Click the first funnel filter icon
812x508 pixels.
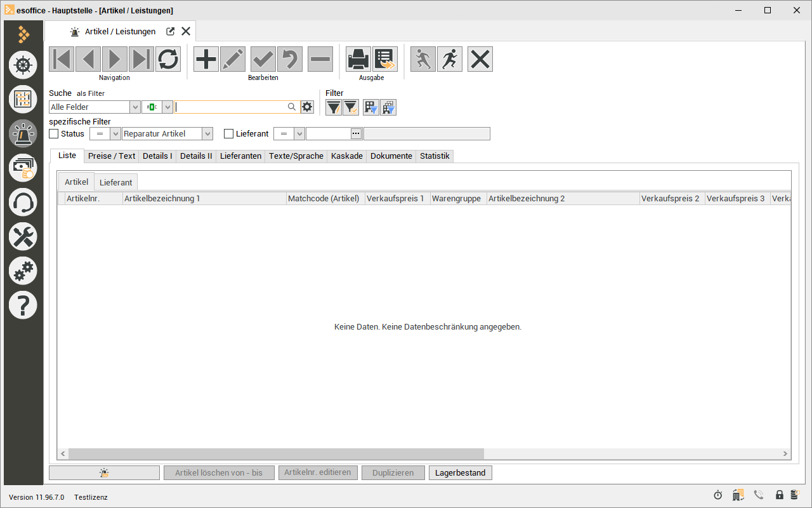coord(334,107)
